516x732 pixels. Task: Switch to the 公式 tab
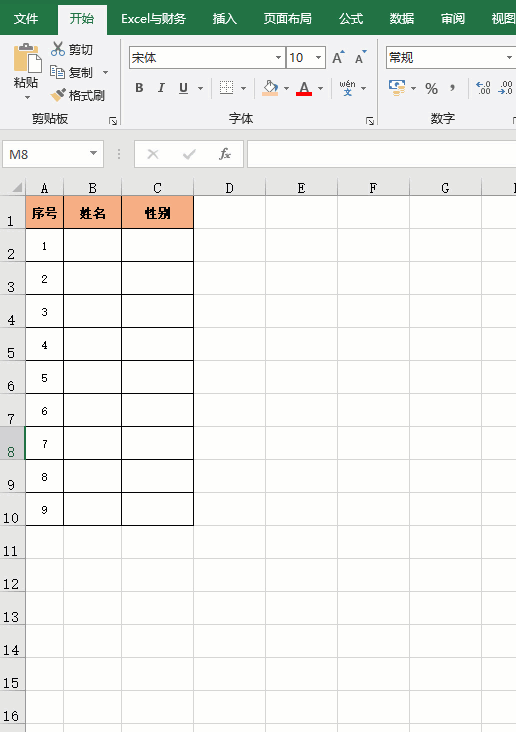coord(351,19)
